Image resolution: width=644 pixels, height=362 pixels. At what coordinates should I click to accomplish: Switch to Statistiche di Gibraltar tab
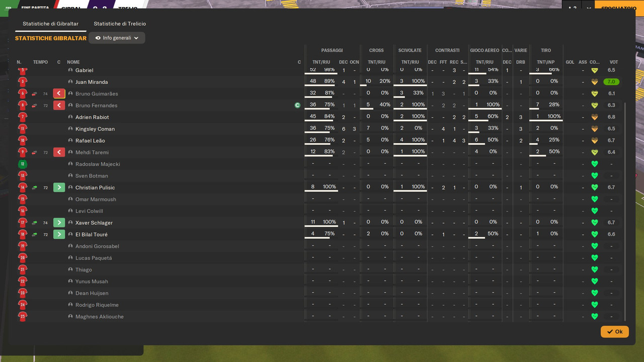[50, 24]
